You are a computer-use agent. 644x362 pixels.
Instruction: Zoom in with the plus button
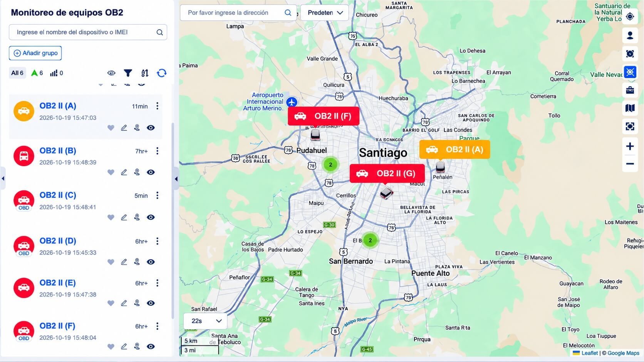630,146
